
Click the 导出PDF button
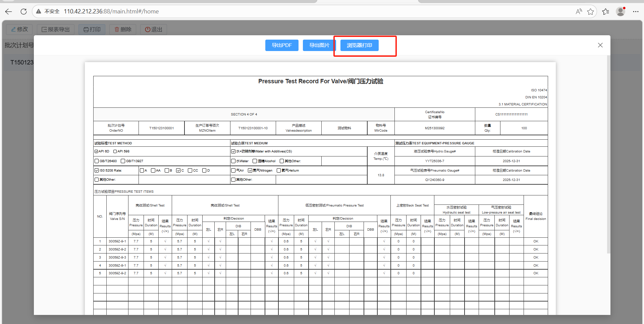(x=282, y=45)
